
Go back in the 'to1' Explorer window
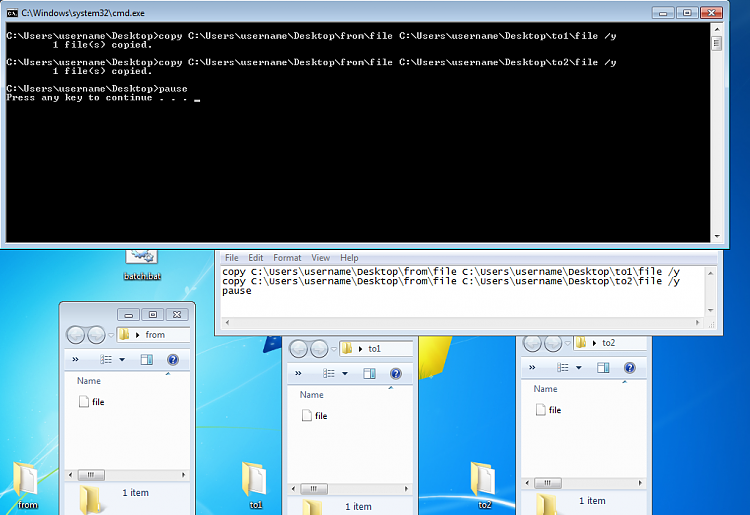click(299, 349)
